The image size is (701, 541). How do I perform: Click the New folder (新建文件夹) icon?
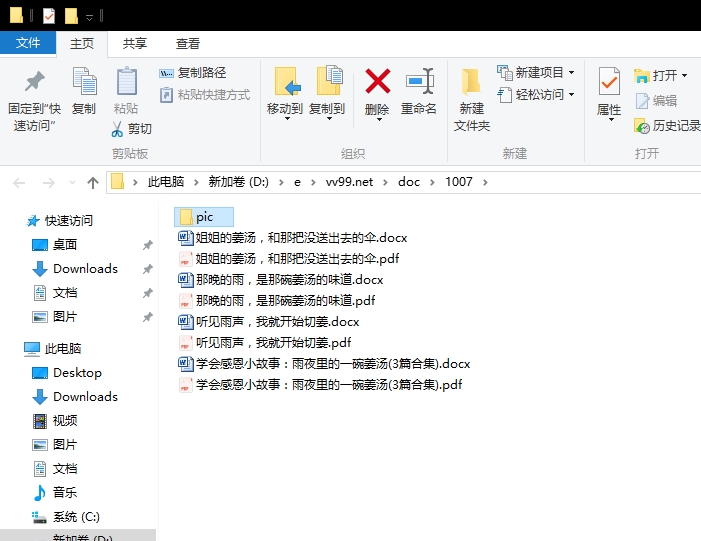pyautogui.click(x=471, y=82)
